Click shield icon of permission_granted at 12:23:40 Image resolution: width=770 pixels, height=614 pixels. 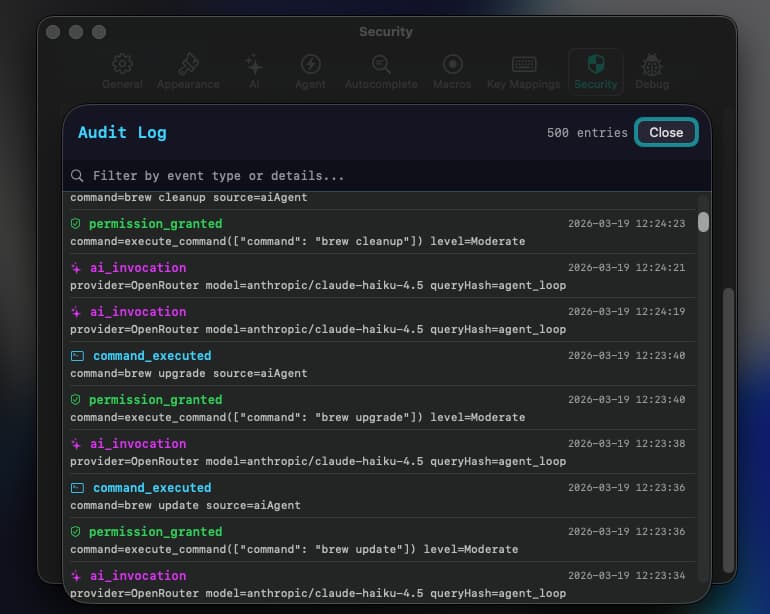tap(76, 400)
